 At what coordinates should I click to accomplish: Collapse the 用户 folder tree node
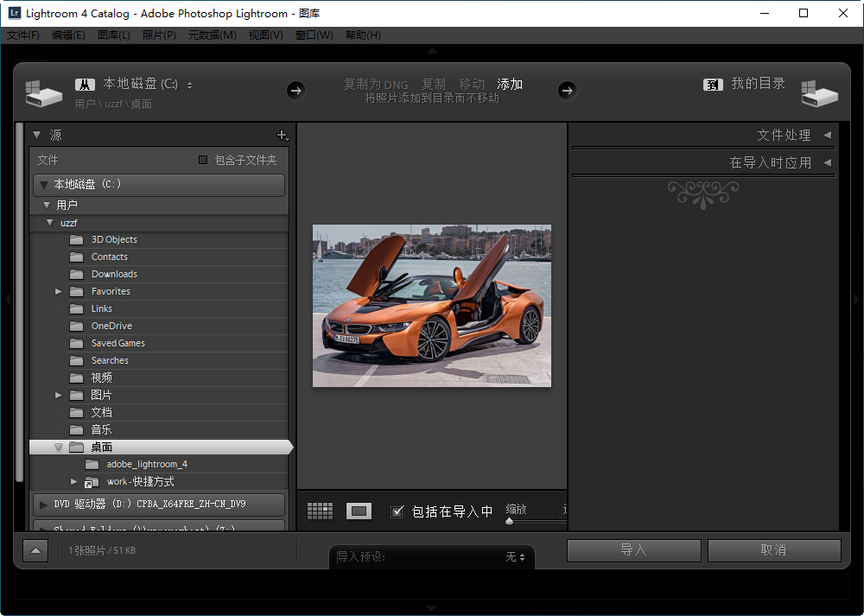[47, 205]
